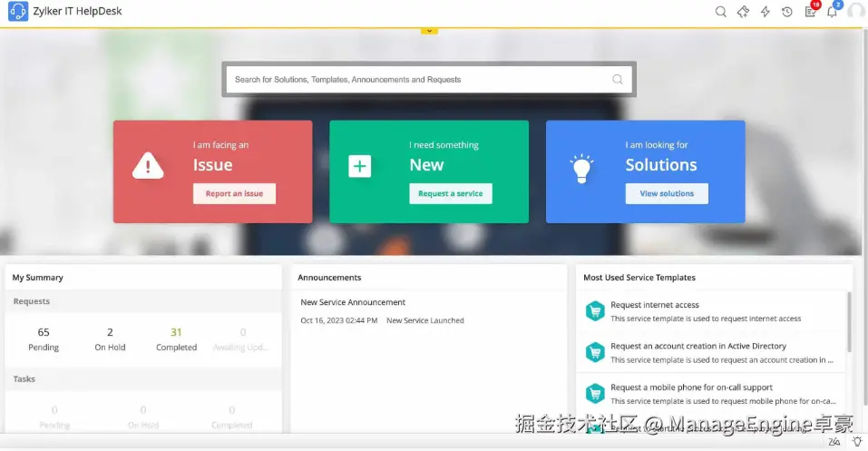Click the Tasks Pending zero count
This screenshot has width=868, height=451.
[x=54, y=410]
